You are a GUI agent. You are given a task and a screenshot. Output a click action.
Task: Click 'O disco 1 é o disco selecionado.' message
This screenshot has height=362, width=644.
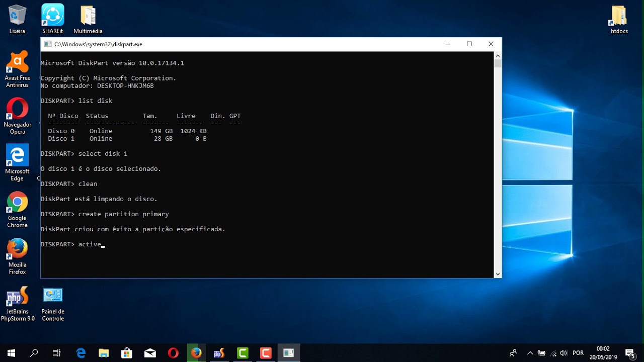(101, 169)
